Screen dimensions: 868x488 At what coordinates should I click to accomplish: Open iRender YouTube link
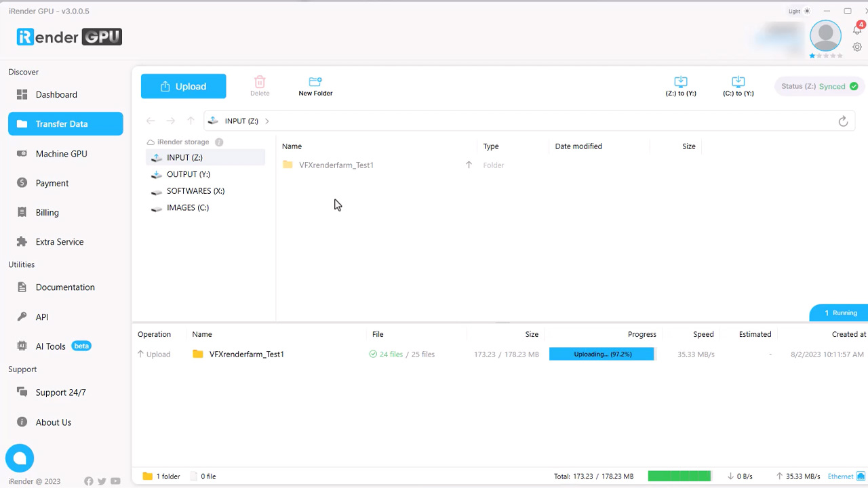pos(115,481)
